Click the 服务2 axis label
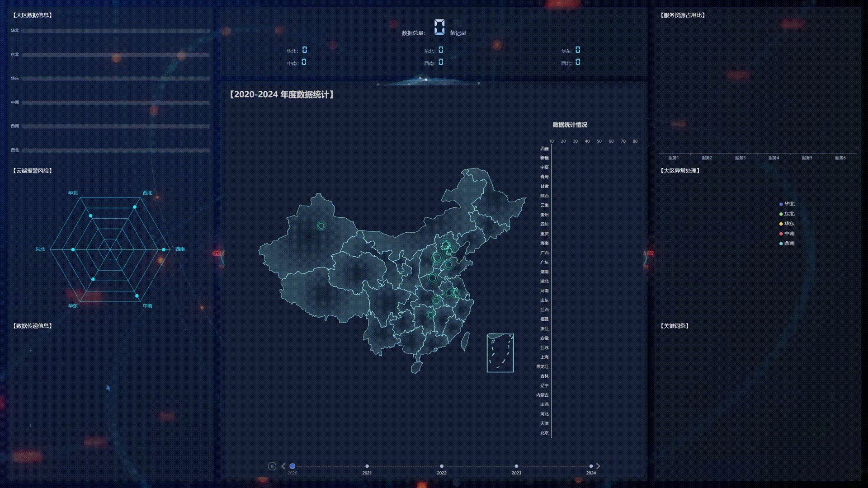Viewport: 868px width, 488px height. pos(707,158)
